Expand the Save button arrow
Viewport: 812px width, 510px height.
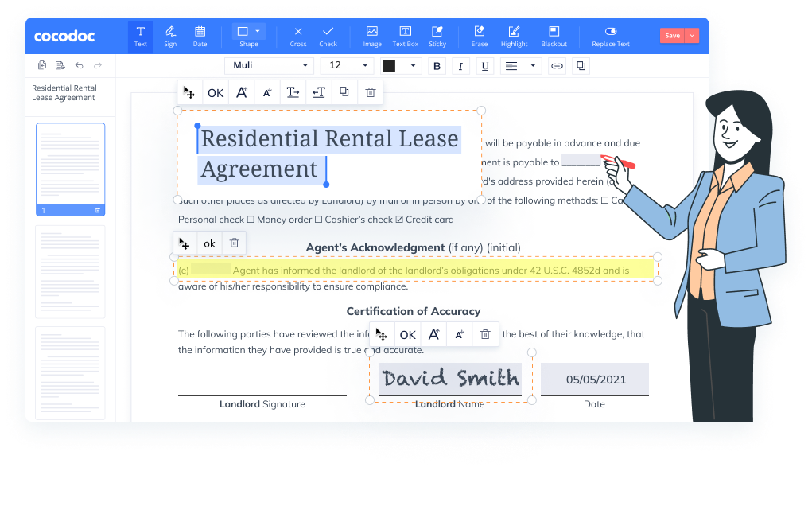point(692,36)
